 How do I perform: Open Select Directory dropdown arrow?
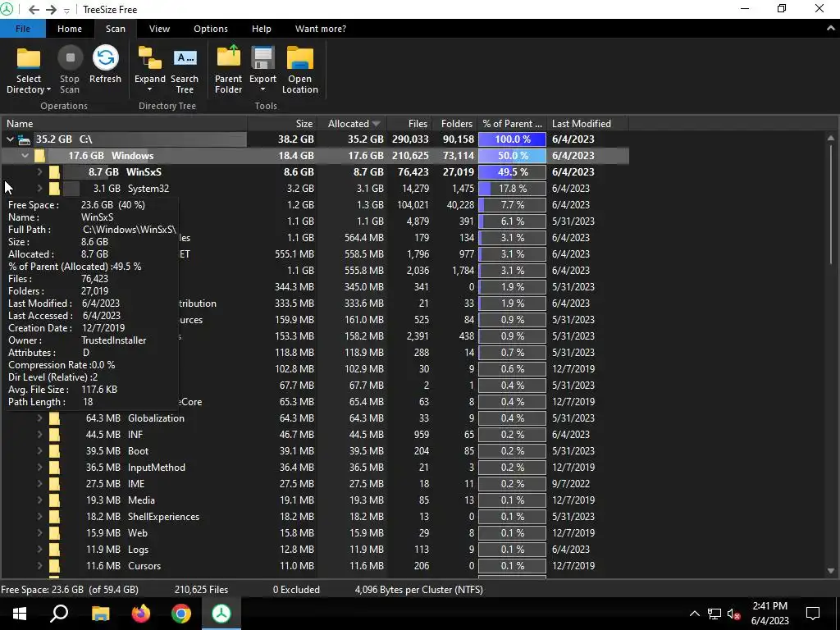48,90
